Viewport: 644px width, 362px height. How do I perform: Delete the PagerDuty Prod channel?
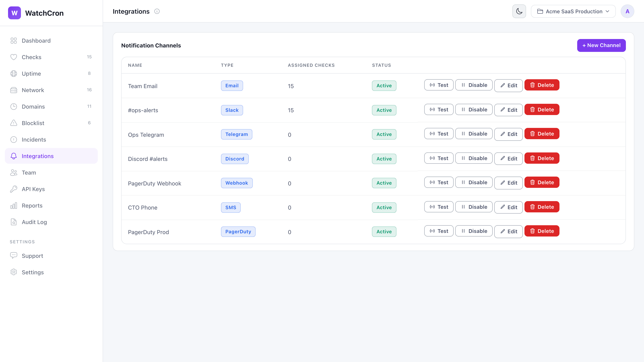(542, 231)
